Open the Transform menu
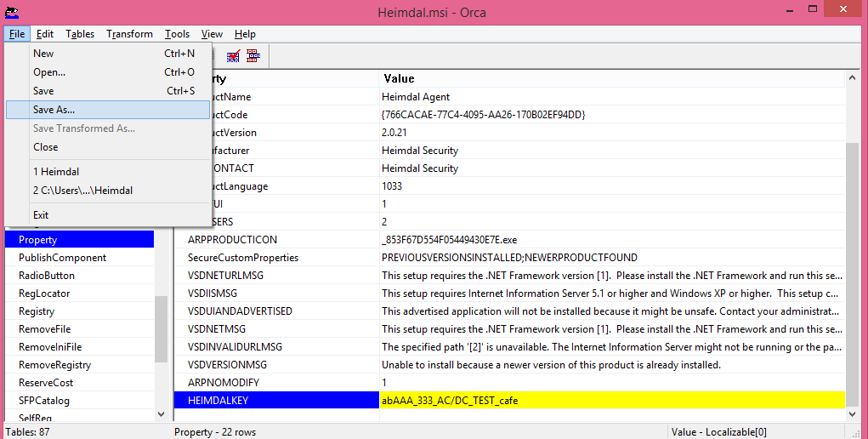 point(129,34)
